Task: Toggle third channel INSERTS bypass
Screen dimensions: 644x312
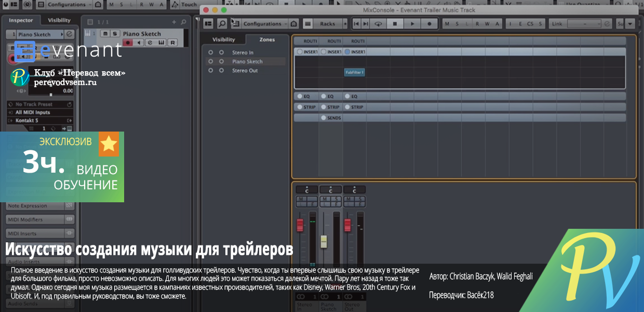Action: tap(347, 52)
